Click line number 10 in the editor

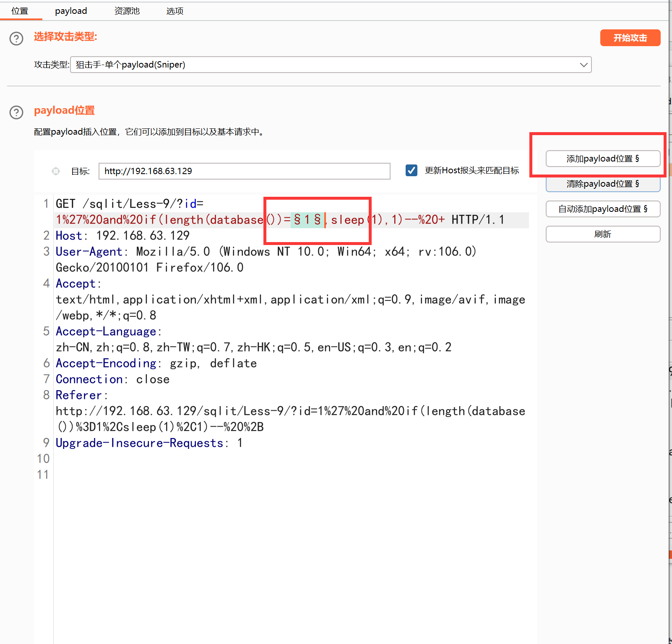coord(43,459)
